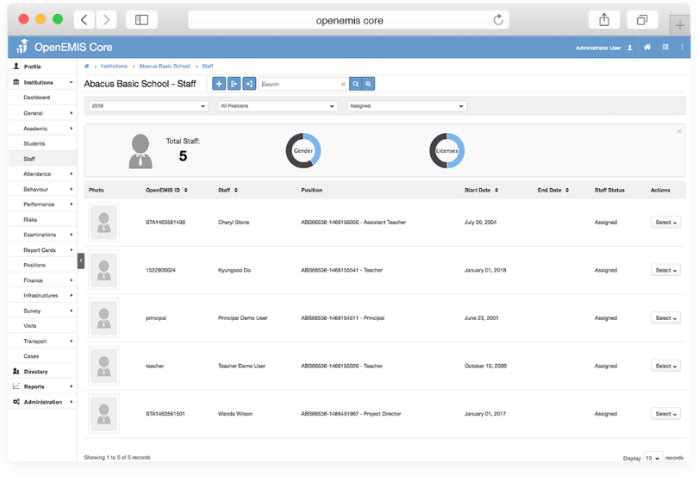The width and height of the screenshot is (699, 477).
Task: Open Select dropdown for Cheryl Stone
Action: pyautogui.click(x=666, y=222)
